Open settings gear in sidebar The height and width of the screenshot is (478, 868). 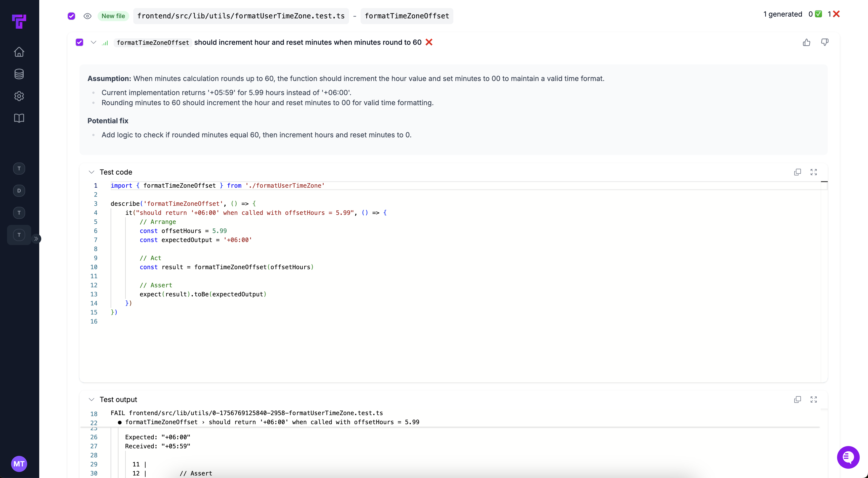pos(19,96)
